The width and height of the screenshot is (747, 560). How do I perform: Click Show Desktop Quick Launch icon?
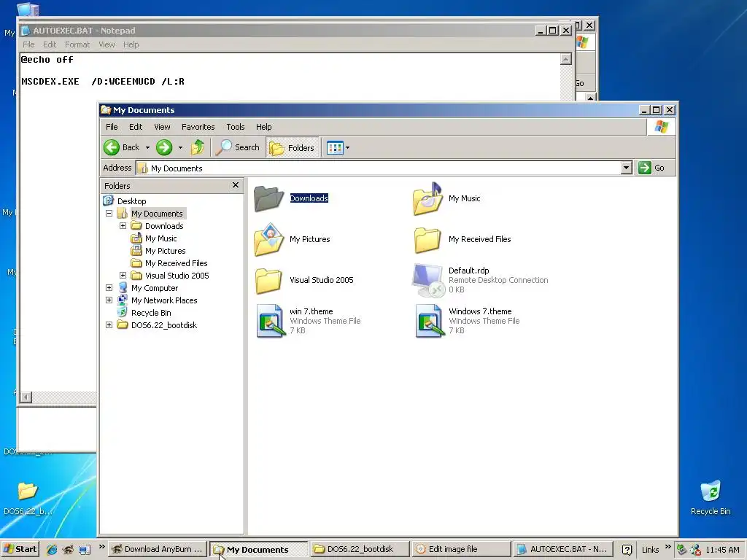click(x=85, y=549)
